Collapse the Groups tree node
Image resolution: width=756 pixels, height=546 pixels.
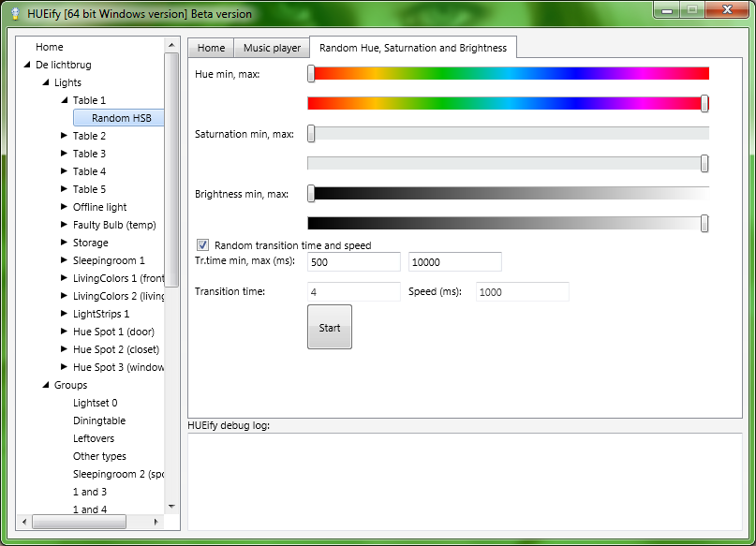click(x=46, y=385)
